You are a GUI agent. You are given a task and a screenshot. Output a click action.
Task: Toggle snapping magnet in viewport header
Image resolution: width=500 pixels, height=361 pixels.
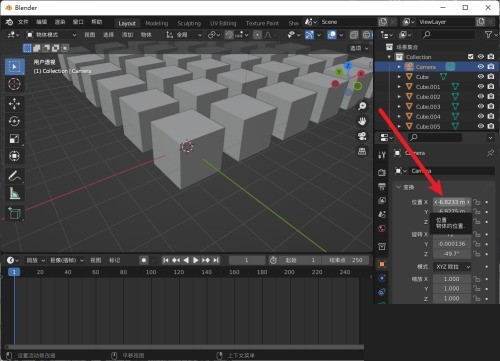click(229, 35)
